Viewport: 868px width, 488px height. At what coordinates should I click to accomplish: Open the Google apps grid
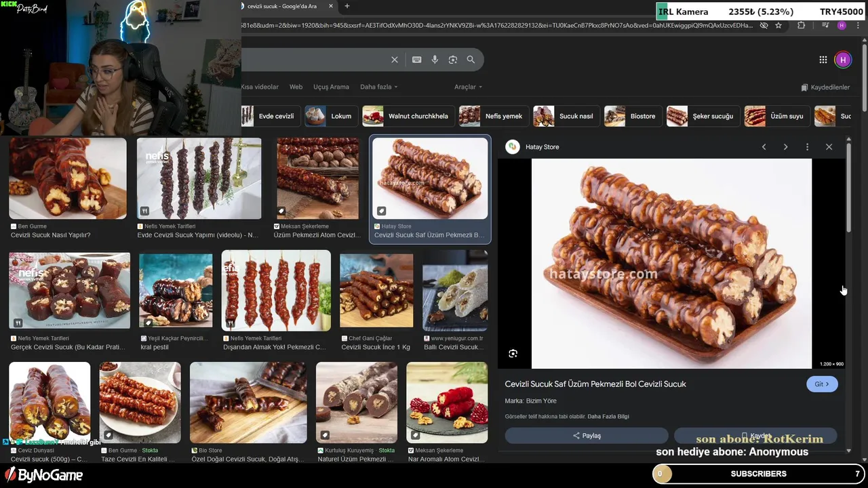pos(823,60)
